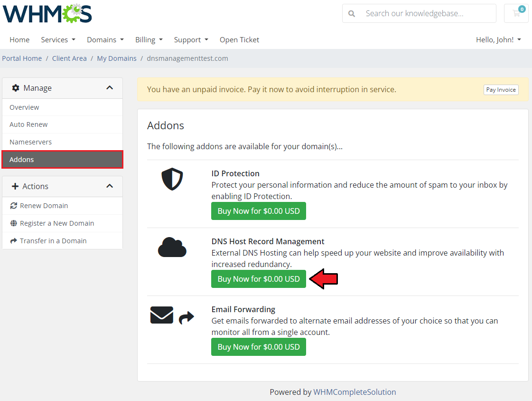Click the WHMCS logo

tap(47, 14)
